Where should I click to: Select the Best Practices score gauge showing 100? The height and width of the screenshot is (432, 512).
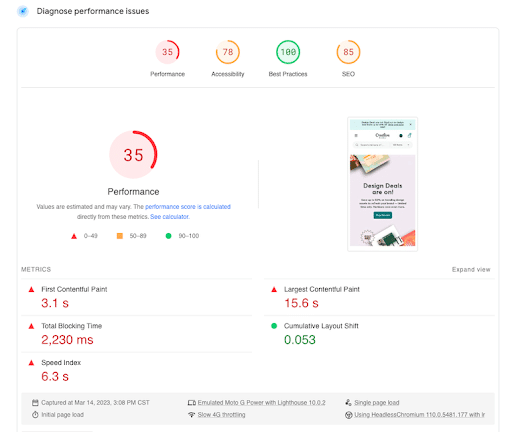[288, 52]
